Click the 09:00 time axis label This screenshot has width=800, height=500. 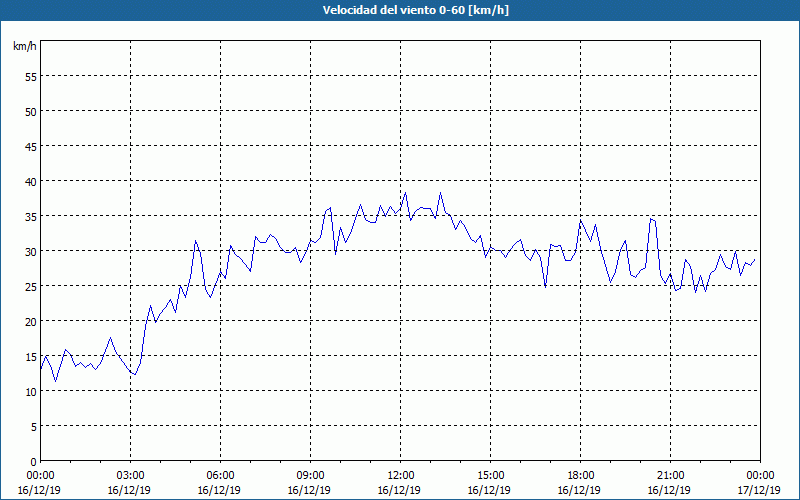pyautogui.click(x=311, y=476)
